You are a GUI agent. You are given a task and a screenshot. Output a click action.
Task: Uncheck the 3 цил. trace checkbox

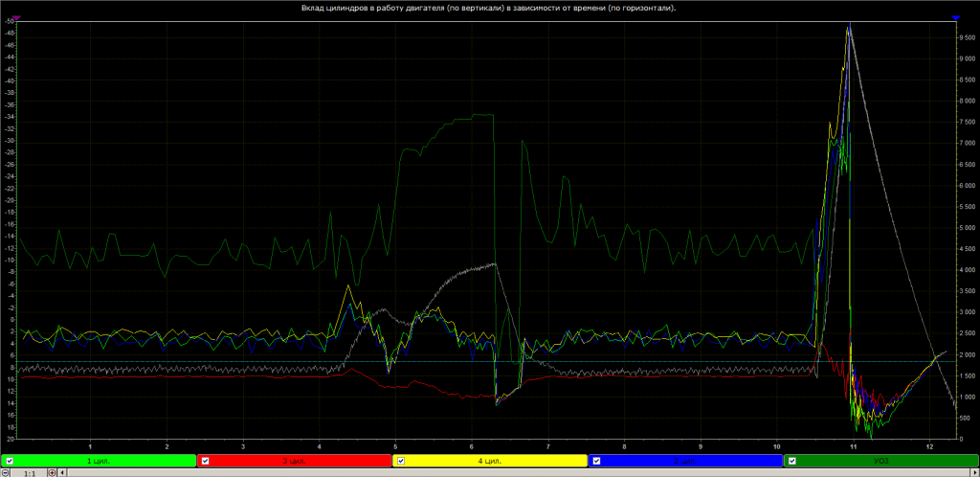(x=205, y=461)
